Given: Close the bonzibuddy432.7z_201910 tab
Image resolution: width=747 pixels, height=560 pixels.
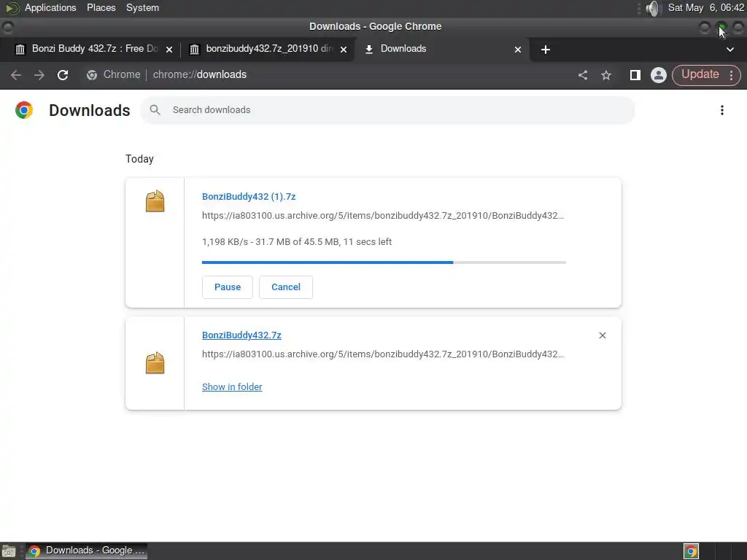Looking at the screenshot, I should tap(344, 49).
